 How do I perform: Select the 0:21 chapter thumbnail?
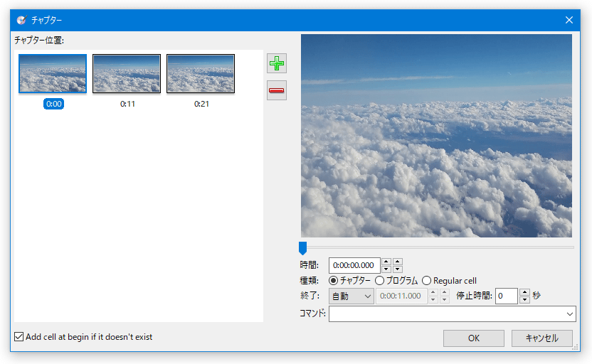click(x=201, y=73)
